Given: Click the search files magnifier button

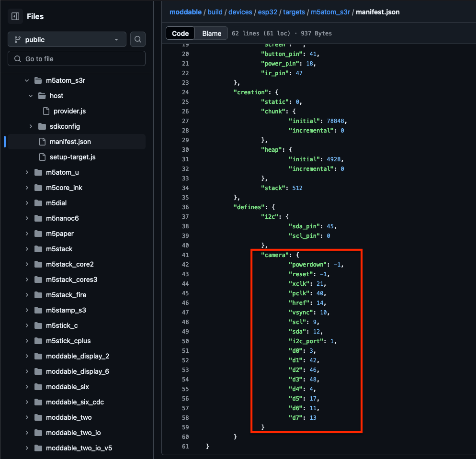Looking at the screenshot, I should click(x=138, y=39).
